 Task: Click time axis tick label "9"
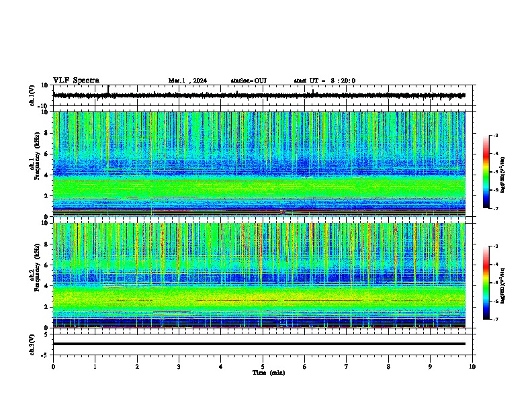[x=430, y=367]
